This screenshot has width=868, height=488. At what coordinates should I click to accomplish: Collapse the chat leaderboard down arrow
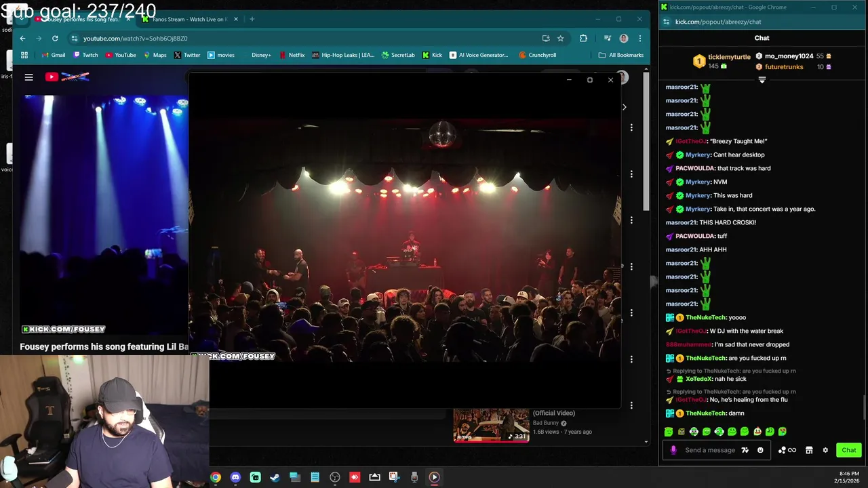762,80
